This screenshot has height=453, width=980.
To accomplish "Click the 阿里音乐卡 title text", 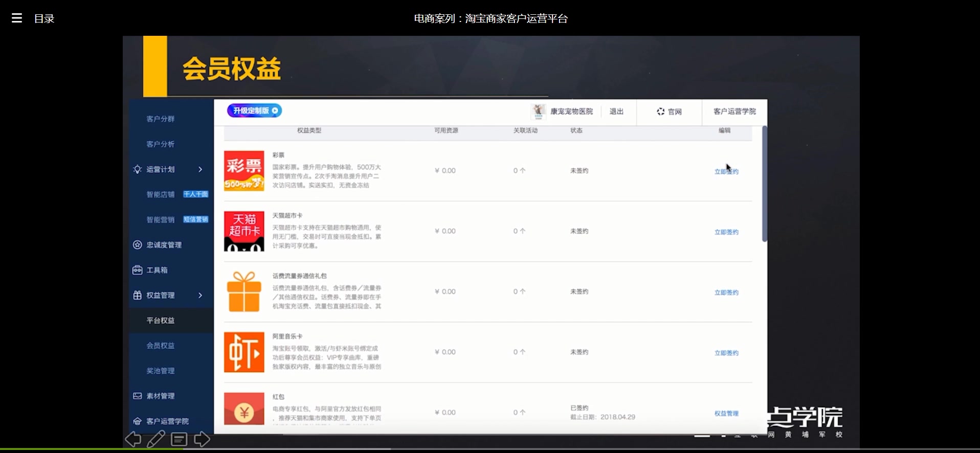I will [x=287, y=336].
